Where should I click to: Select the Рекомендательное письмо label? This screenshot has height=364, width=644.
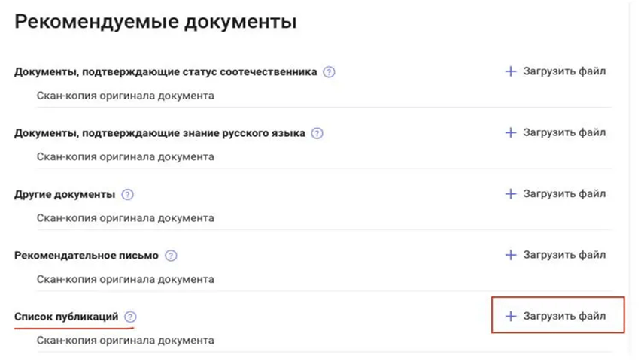(86, 255)
